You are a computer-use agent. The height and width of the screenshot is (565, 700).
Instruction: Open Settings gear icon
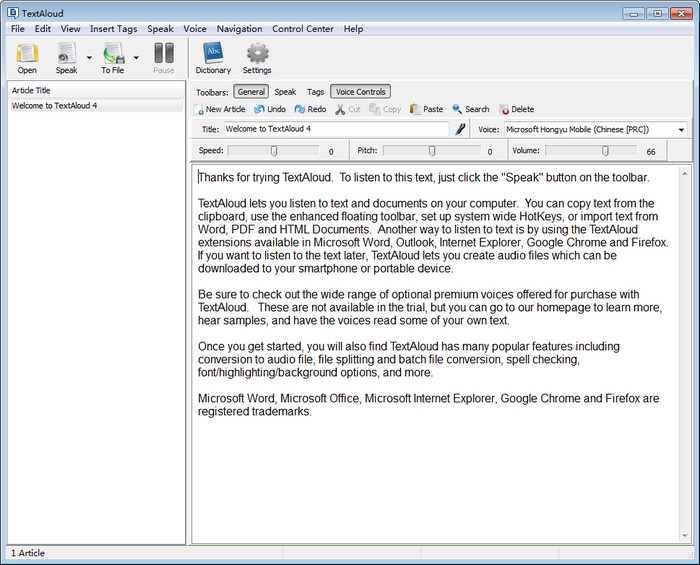(x=258, y=53)
